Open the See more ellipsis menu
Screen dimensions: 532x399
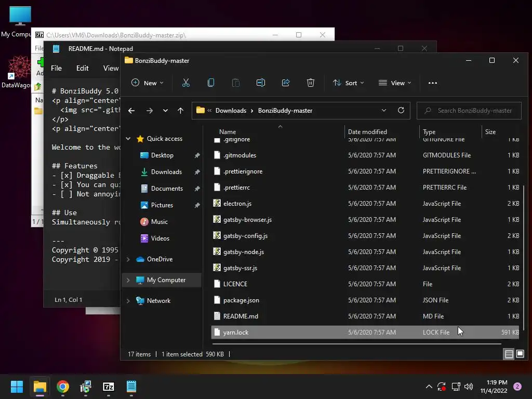point(433,83)
